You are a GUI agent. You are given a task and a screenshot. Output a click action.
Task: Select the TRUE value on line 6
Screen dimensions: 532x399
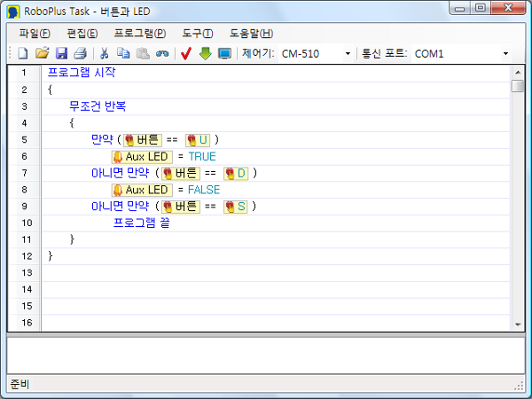click(202, 156)
